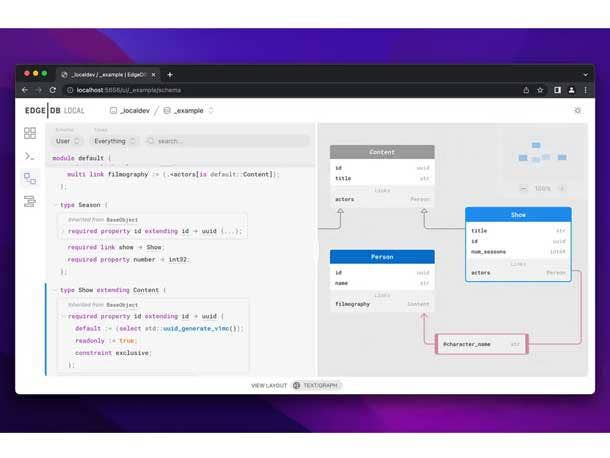
Task: Open a new browser tab
Action: coord(170,74)
